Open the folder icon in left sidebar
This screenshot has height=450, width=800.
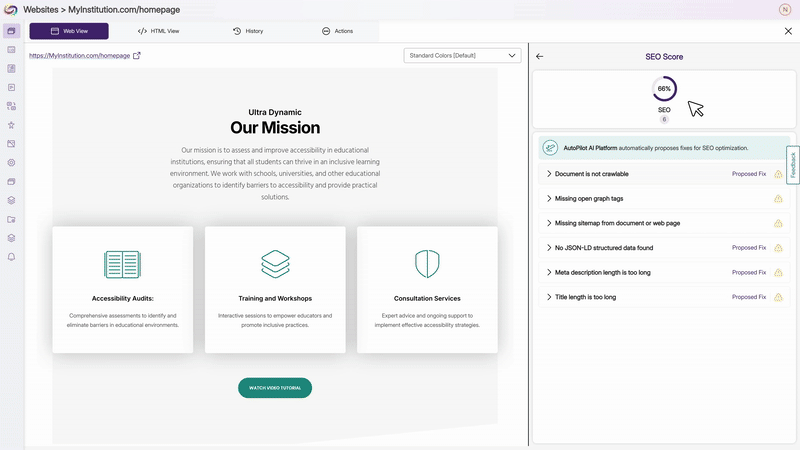11,219
